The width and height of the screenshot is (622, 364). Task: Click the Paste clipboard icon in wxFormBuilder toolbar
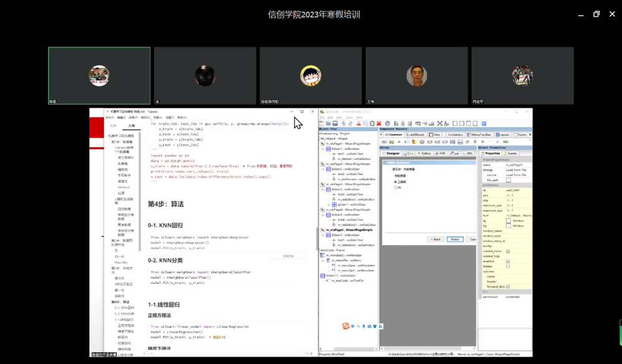click(x=372, y=124)
